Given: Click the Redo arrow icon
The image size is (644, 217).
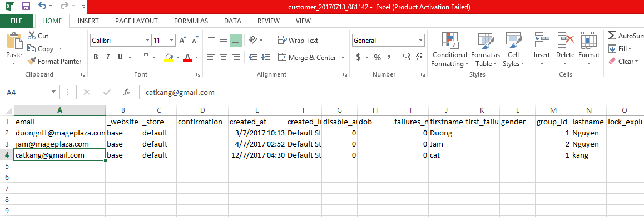Looking at the screenshot, I should 63,6.
